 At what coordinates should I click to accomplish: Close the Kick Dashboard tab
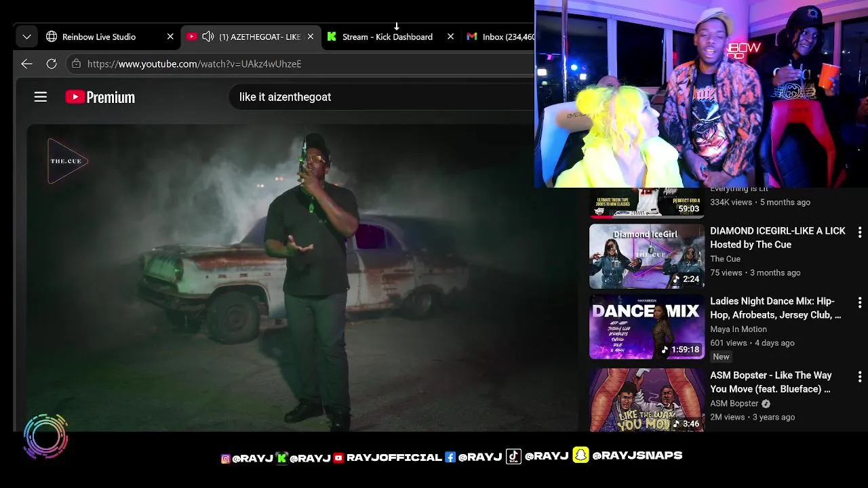[x=450, y=37]
